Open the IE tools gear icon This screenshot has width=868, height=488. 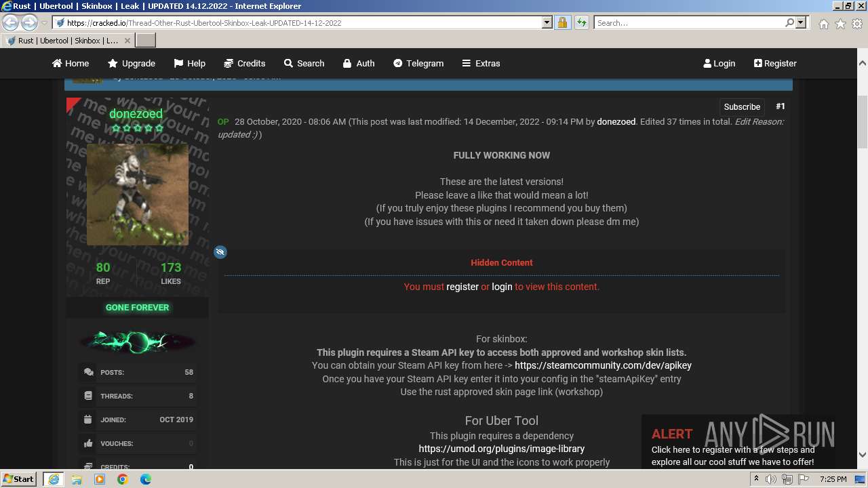pos(857,24)
